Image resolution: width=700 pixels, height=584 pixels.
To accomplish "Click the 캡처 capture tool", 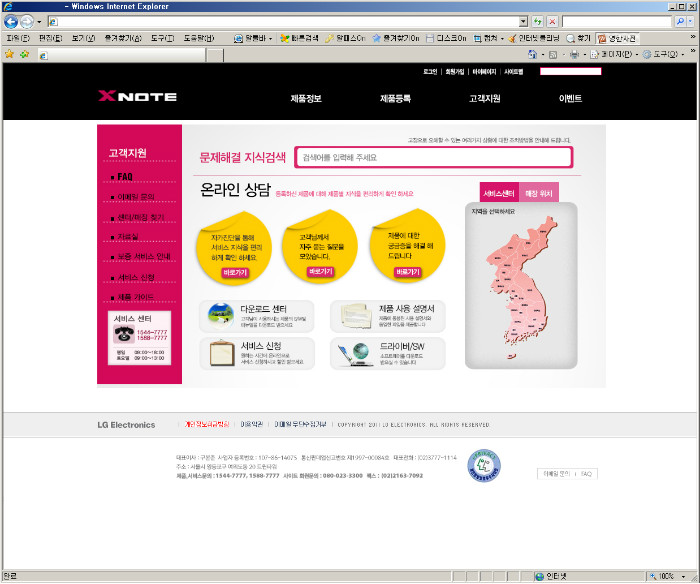I will pyautogui.click(x=486, y=38).
